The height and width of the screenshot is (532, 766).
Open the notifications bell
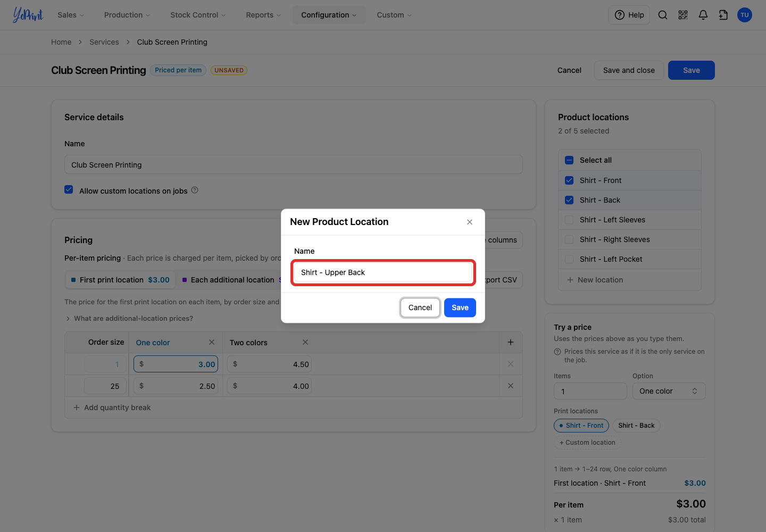pos(703,15)
